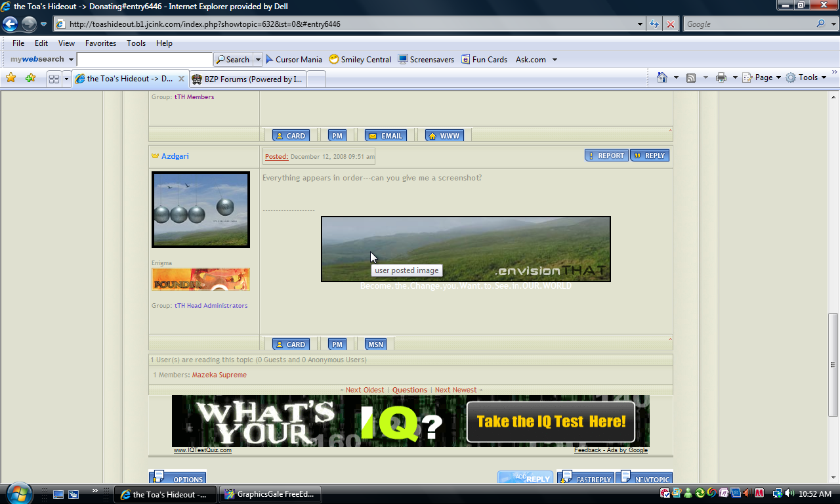
Task: Click the Home page icon
Action: (662, 77)
